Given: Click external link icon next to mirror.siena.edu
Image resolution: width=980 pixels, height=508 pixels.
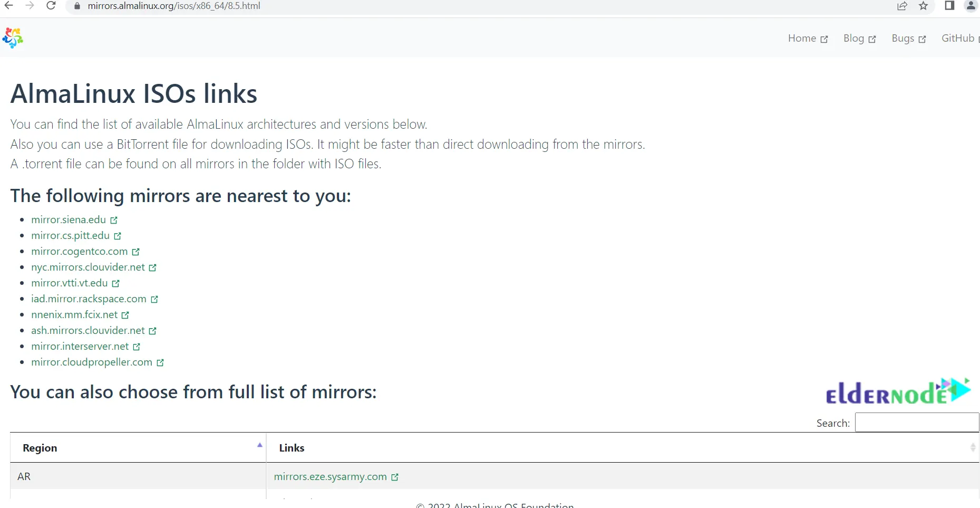Looking at the screenshot, I should click(x=114, y=221).
